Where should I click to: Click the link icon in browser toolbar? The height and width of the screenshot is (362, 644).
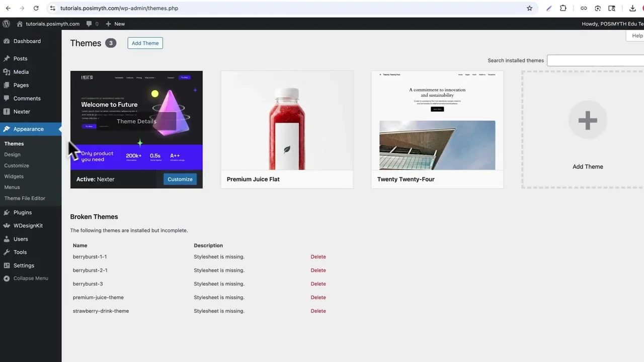pyautogui.click(x=584, y=8)
